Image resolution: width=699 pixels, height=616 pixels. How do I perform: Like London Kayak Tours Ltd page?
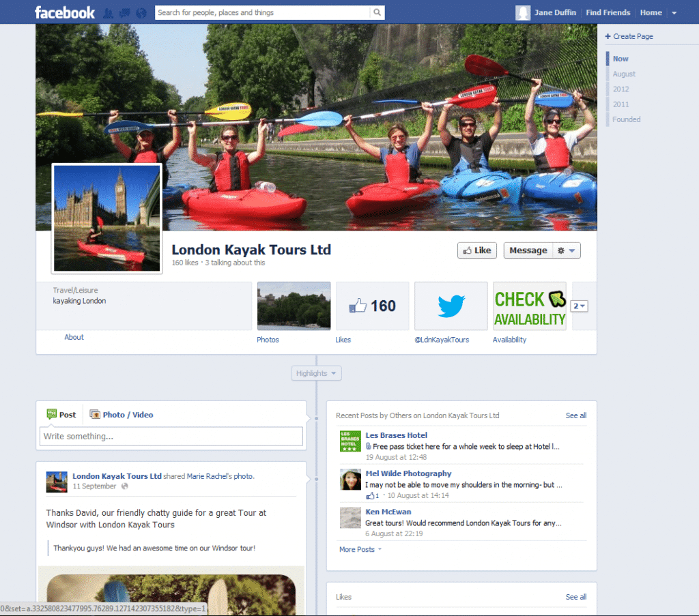coord(477,250)
